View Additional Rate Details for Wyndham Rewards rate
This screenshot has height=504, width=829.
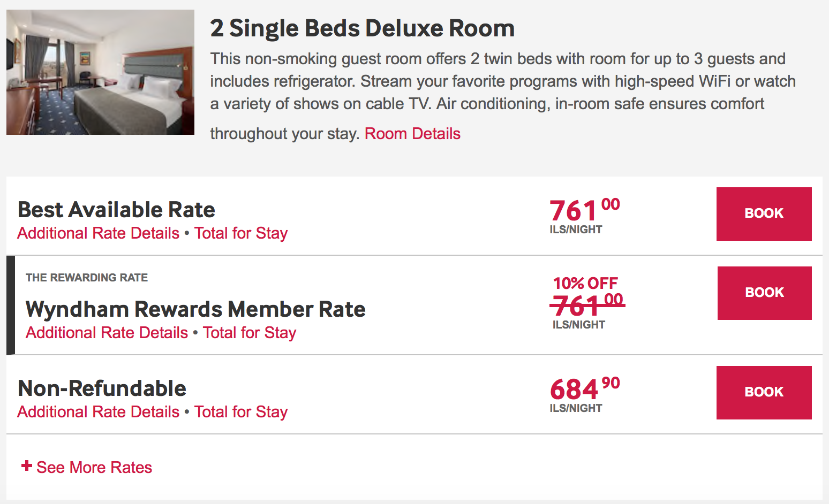(107, 333)
